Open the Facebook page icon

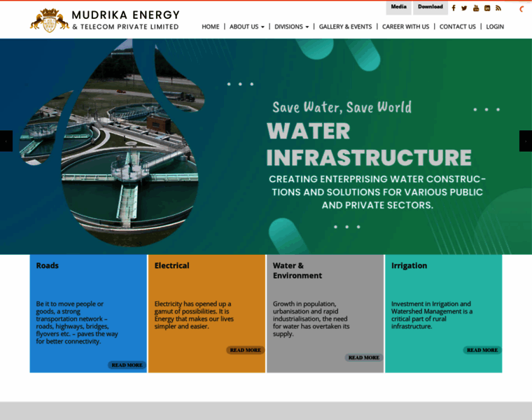pos(454,8)
